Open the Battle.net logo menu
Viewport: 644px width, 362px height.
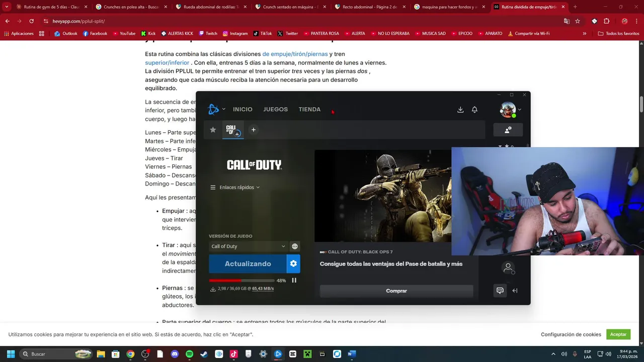pos(213,109)
